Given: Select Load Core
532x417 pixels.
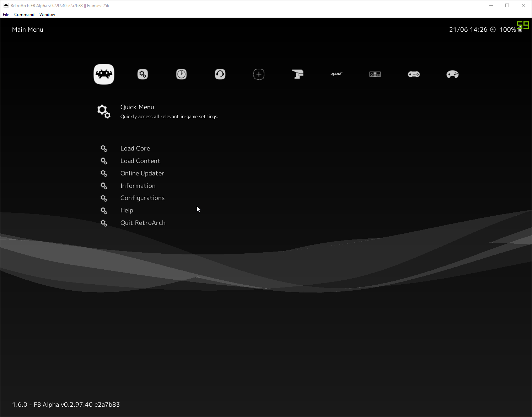Looking at the screenshot, I should (135, 148).
